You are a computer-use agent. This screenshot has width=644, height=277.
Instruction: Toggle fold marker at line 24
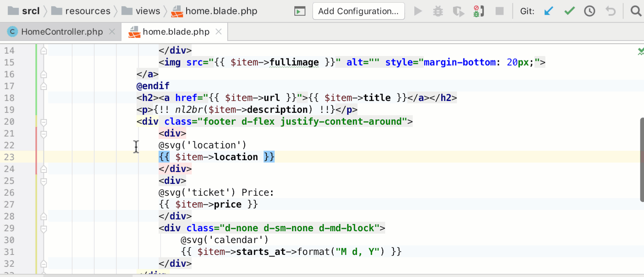tap(44, 169)
